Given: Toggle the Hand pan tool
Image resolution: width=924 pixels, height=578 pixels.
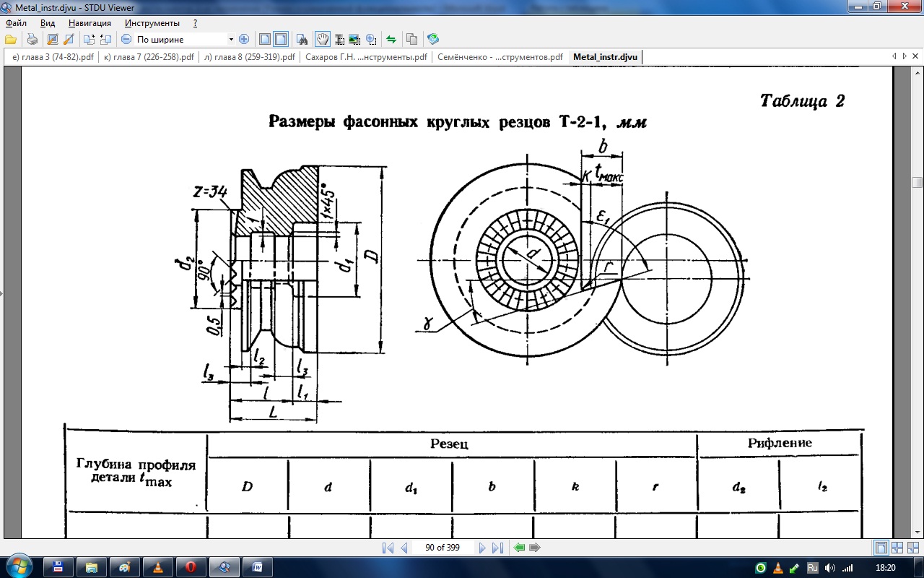Looking at the screenshot, I should 322,39.
